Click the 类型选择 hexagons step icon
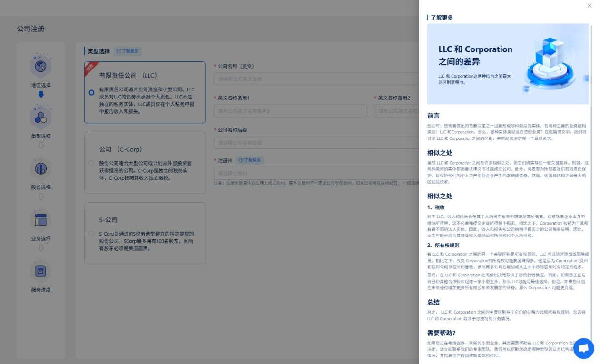This screenshot has height=364, width=599. pyautogui.click(x=40, y=118)
